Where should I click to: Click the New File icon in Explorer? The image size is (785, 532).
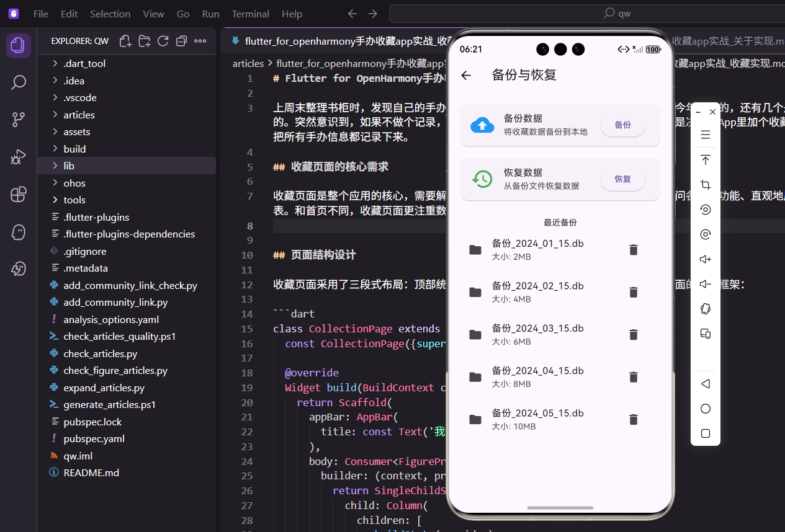125,41
